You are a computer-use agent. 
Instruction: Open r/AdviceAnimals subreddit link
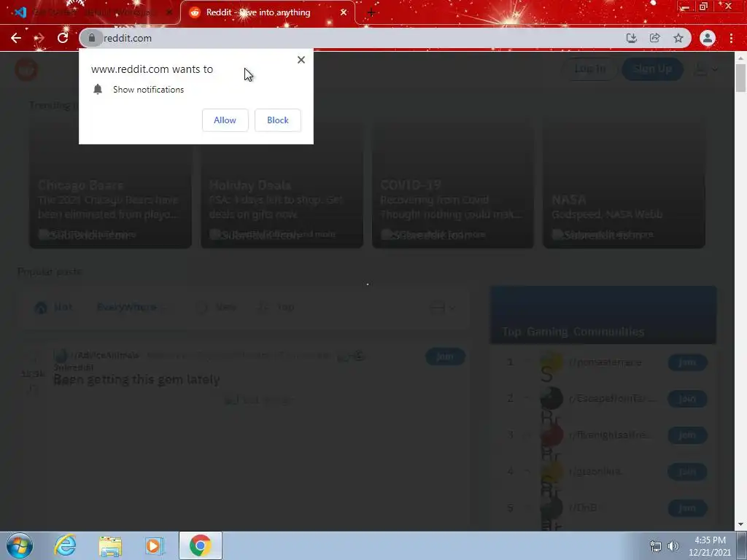click(x=105, y=355)
